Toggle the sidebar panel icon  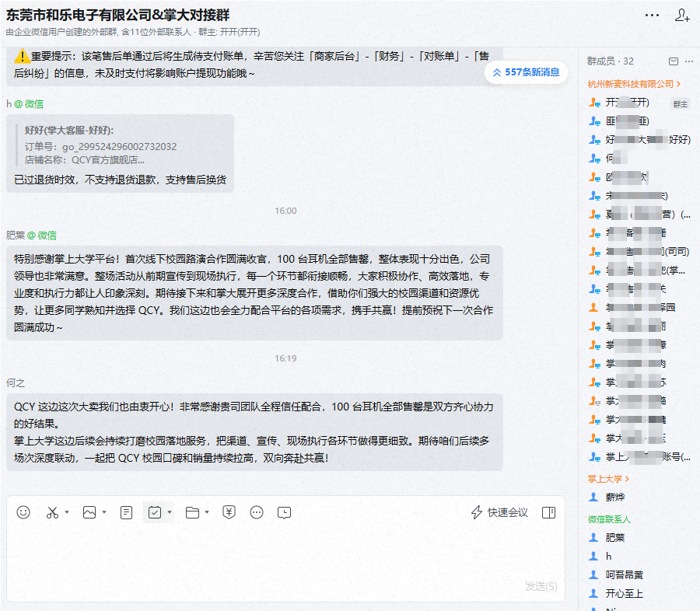pyautogui.click(x=548, y=512)
